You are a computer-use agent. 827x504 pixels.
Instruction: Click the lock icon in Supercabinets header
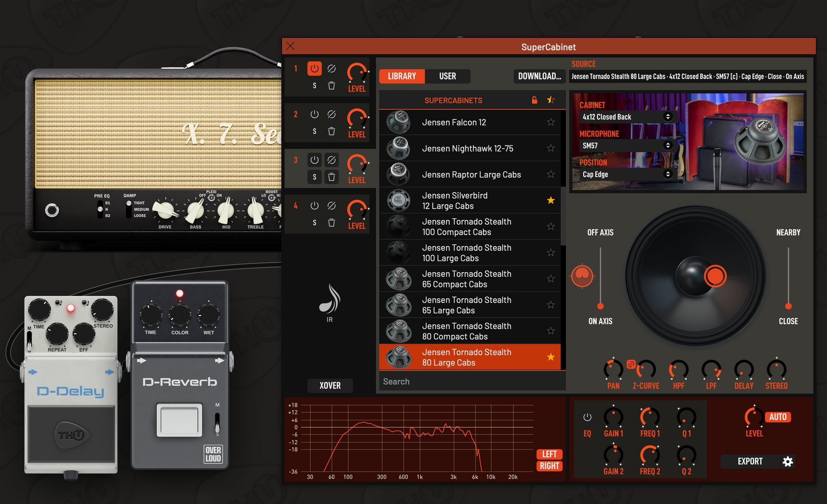(x=534, y=100)
